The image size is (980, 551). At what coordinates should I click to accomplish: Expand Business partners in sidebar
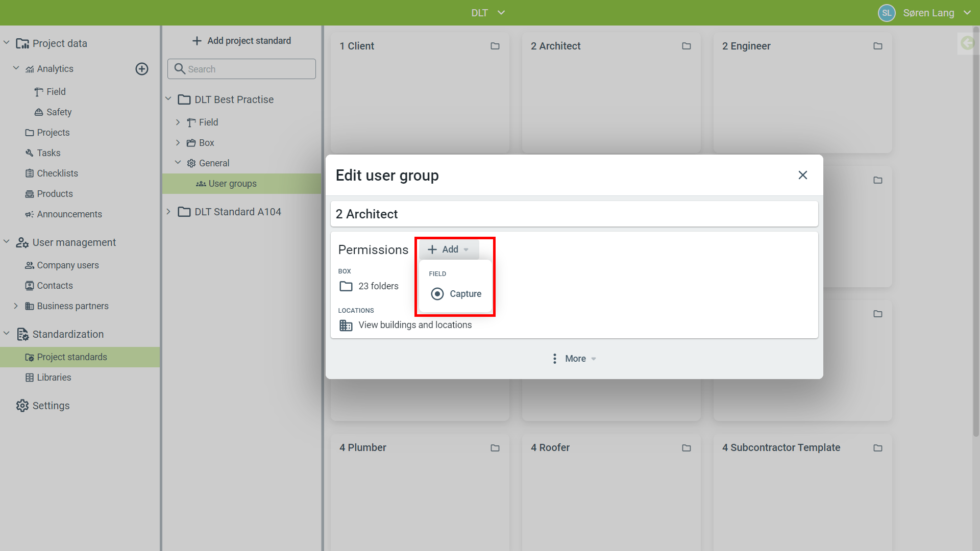[x=16, y=306]
